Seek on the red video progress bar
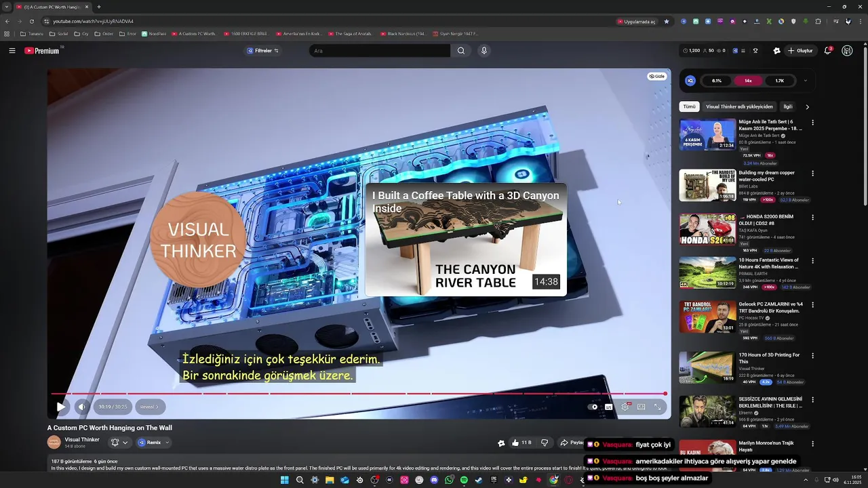The image size is (868, 488). [359, 394]
